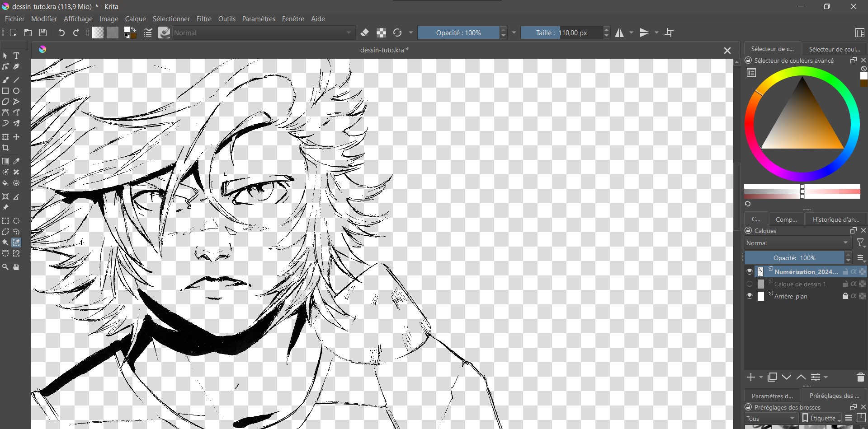Switch to Sélecteur de coul... tab

pyautogui.click(x=834, y=49)
